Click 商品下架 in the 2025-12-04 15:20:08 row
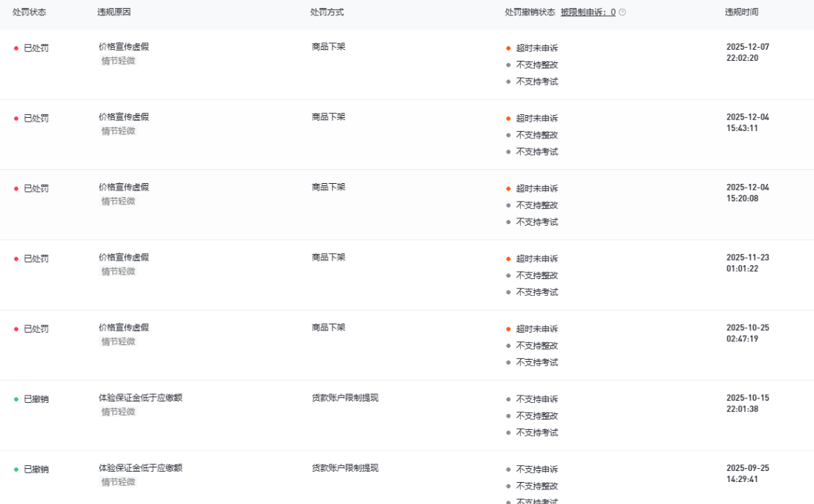The width and height of the screenshot is (814, 504). point(328,188)
